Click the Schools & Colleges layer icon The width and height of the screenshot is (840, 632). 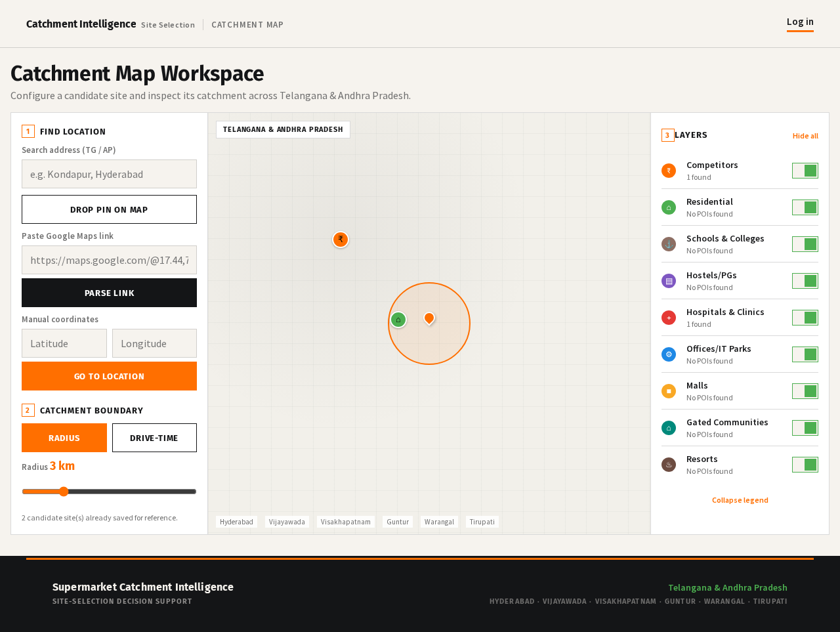point(669,244)
